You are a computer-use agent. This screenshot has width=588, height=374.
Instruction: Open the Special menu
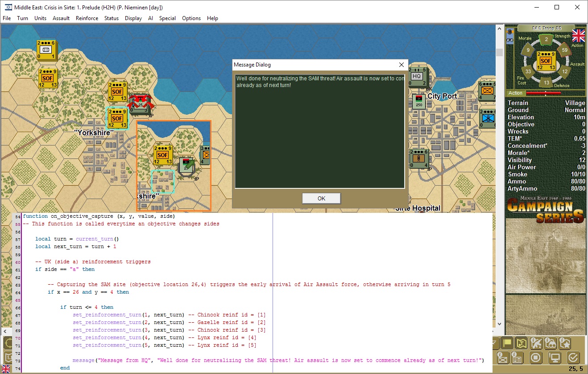pos(167,18)
